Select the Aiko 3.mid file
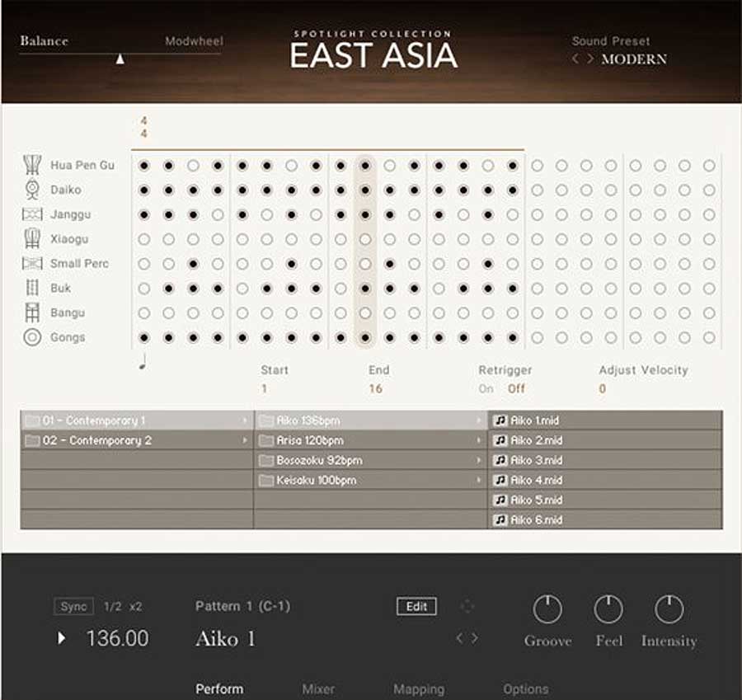742x700 pixels. [x=605, y=460]
